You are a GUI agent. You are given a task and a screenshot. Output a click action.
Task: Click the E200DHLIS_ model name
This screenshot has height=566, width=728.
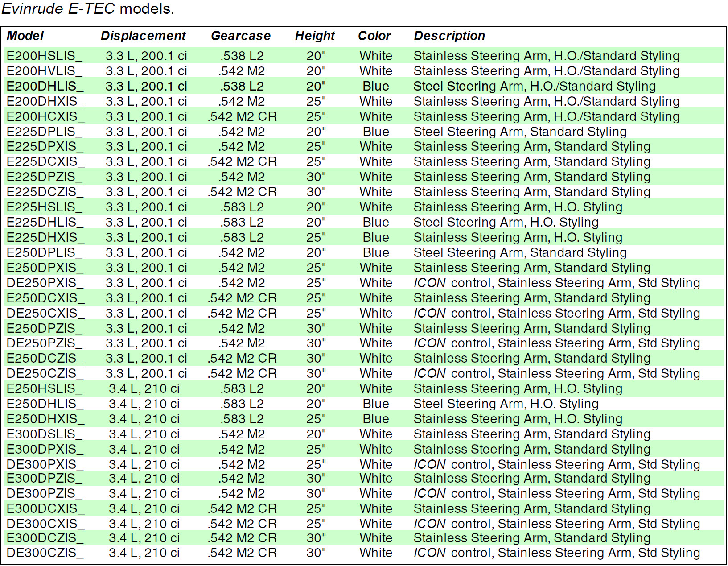(x=45, y=86)
